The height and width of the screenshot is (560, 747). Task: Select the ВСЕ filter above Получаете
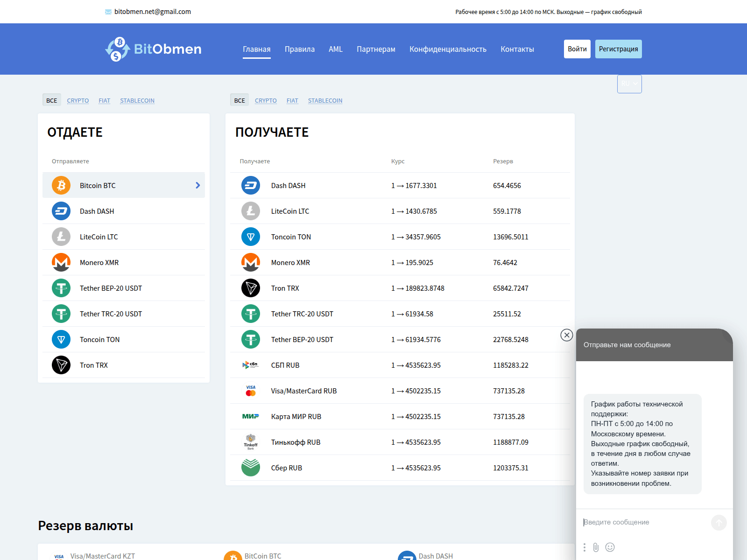click(240, 100)
